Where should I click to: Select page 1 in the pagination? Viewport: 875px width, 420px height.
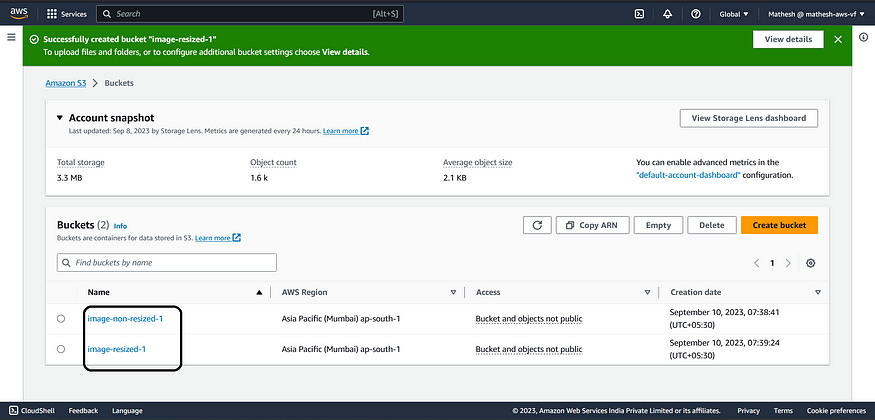coord(772,263)
